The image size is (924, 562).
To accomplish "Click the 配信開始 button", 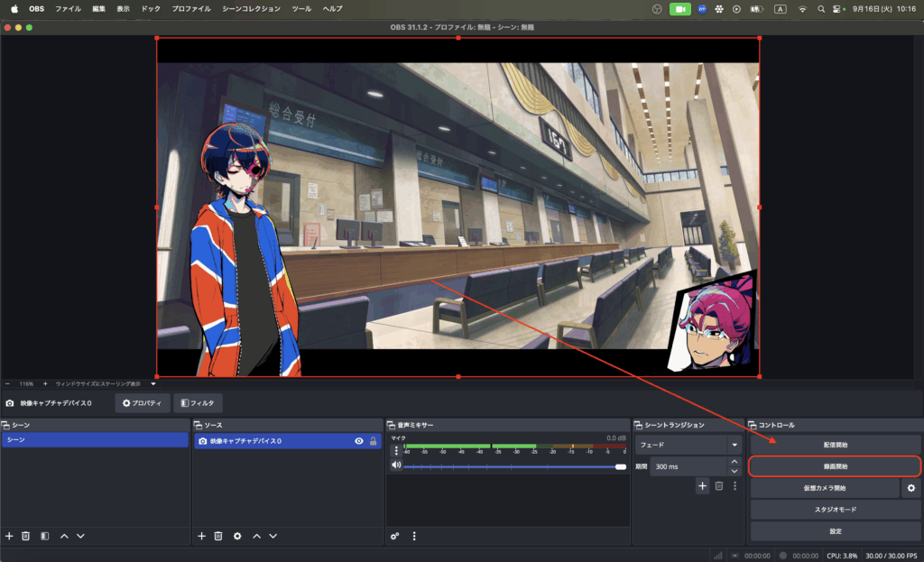I will click(835, 445).
